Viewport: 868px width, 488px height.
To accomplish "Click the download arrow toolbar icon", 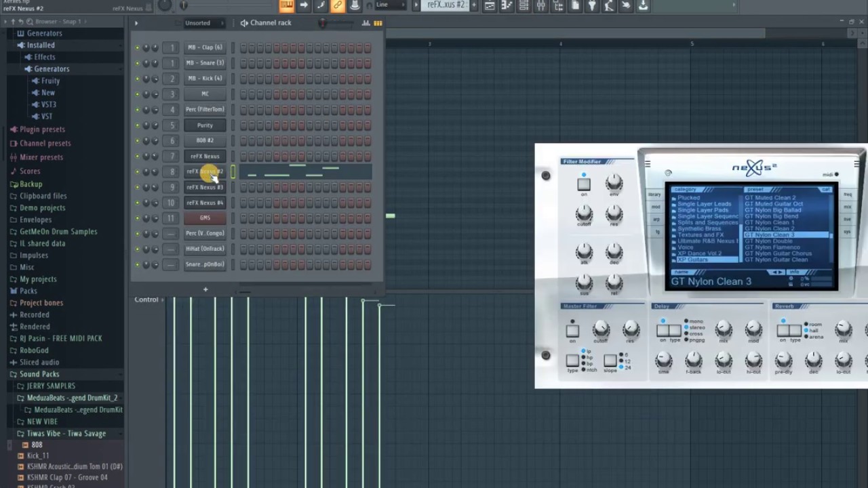I will (x=643, y=5).
